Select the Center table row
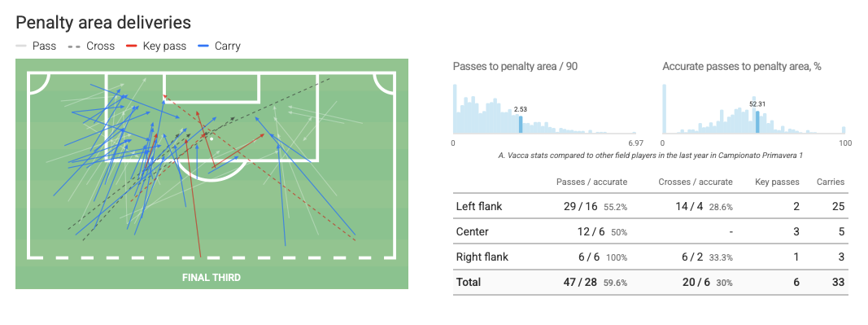Image resolution: width=868 pixels, height=325 pixels. [x=651, y=232]
